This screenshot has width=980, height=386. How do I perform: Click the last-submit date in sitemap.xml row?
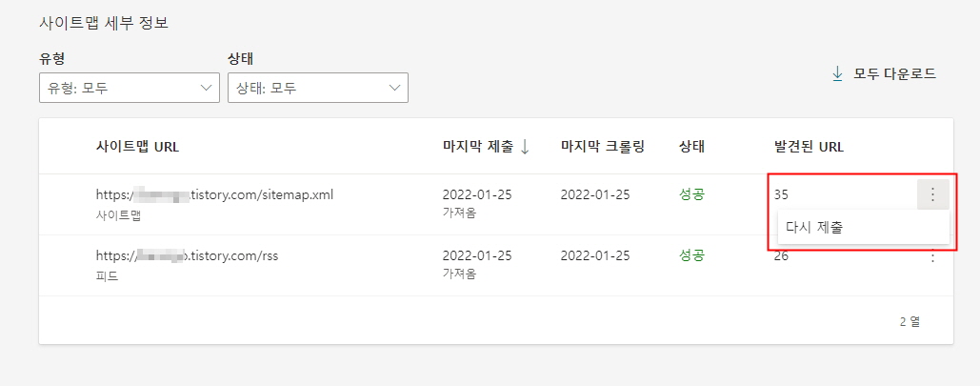(477, 194)
